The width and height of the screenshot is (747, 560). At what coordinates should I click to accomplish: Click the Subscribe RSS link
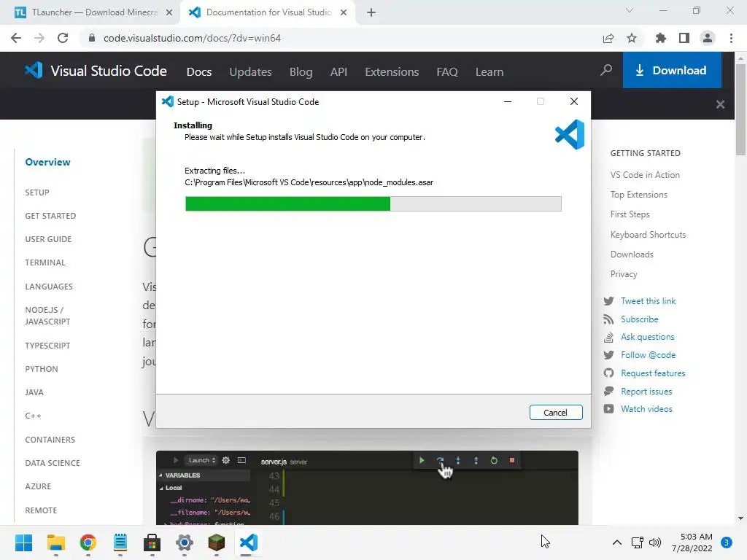point(639,319)
